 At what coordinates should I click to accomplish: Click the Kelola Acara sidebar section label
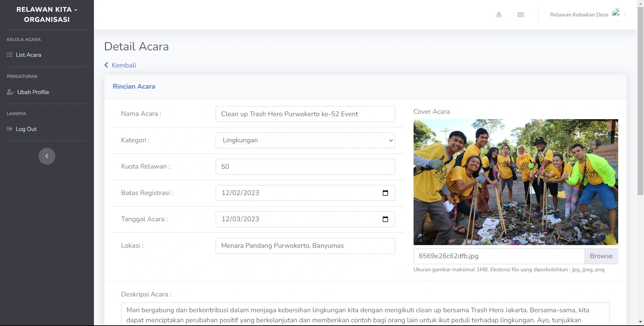[24, 39]
